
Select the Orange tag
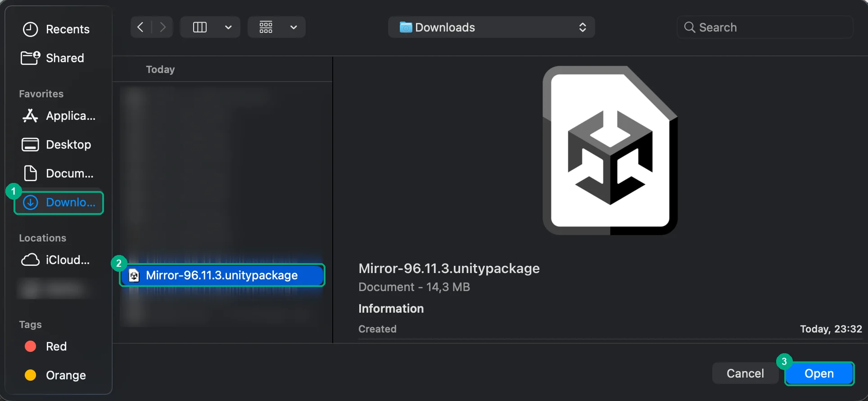click(55, 375)
